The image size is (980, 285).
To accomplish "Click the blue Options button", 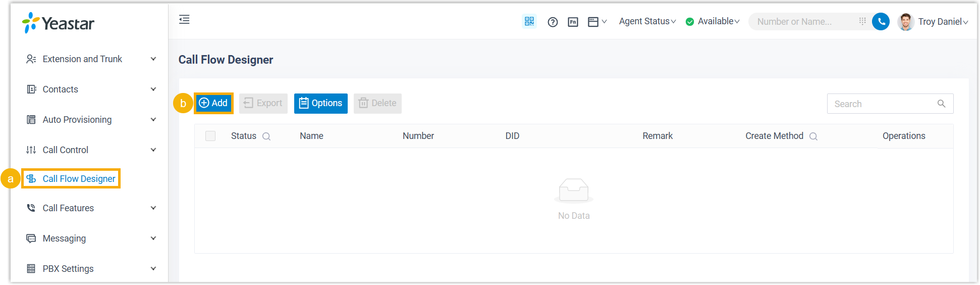I will [x=320, y=103].
